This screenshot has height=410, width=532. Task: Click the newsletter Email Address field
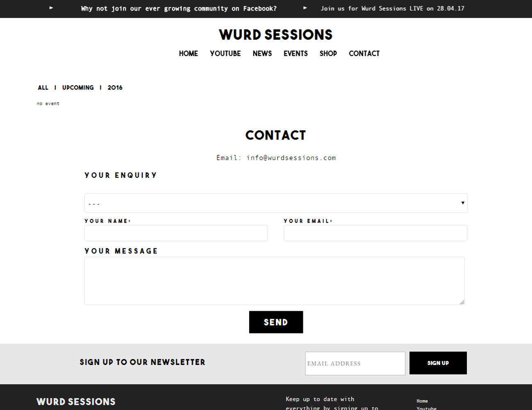pos(355,363)
